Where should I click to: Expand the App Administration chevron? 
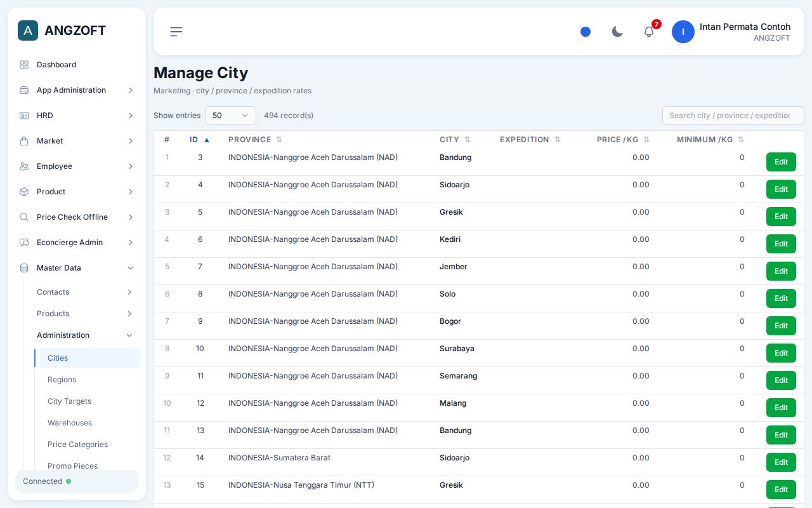coord(131,90)
